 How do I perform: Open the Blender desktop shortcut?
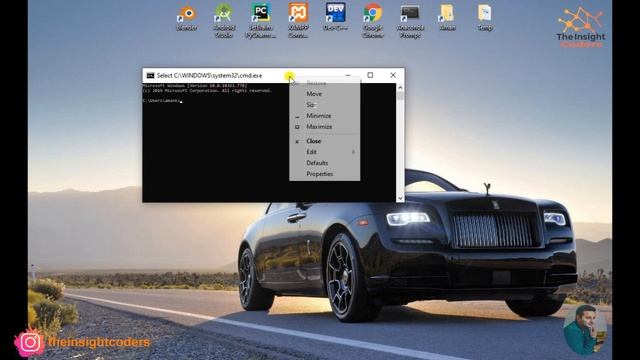pos(187,18)
